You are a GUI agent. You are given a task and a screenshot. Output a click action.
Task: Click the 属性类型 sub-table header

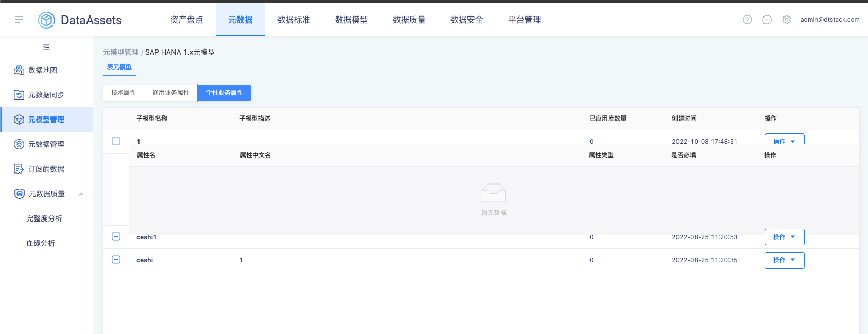click(x=601, y=155)
